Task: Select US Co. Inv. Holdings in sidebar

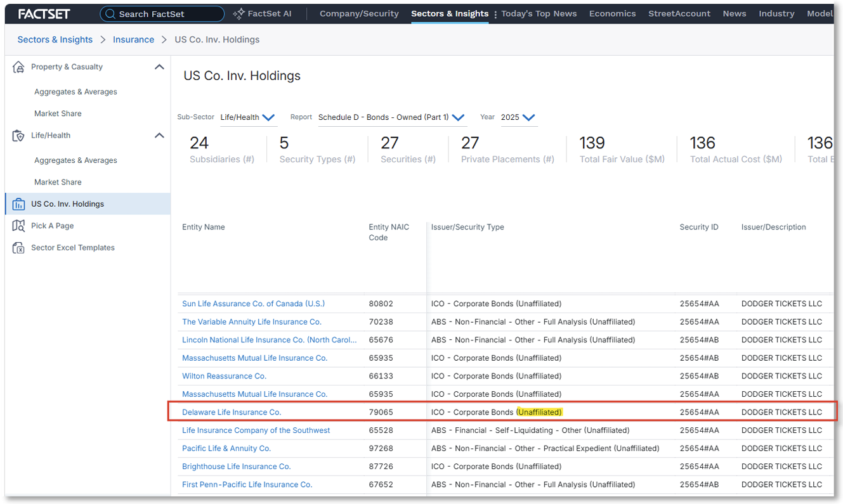Action: pos(88,204)
